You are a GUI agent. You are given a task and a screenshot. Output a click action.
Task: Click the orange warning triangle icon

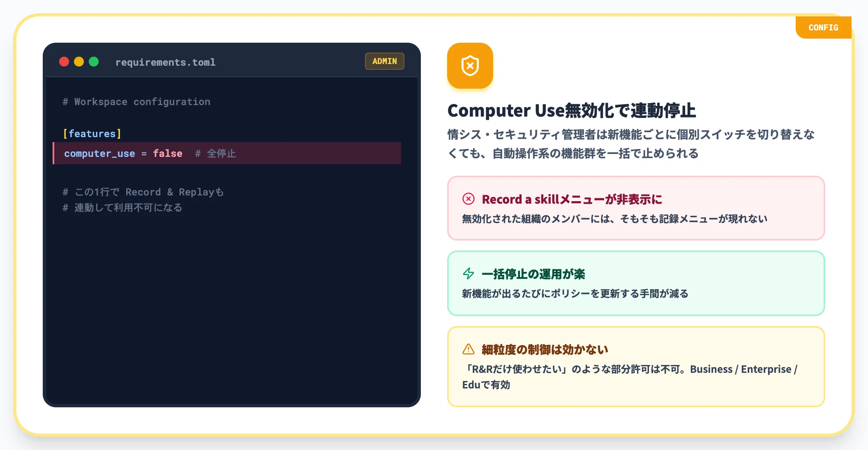click(x=469, y=349)
